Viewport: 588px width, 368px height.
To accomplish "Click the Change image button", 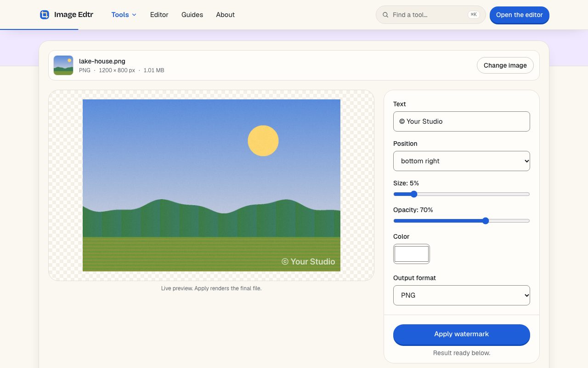I will tap(505, 65).
